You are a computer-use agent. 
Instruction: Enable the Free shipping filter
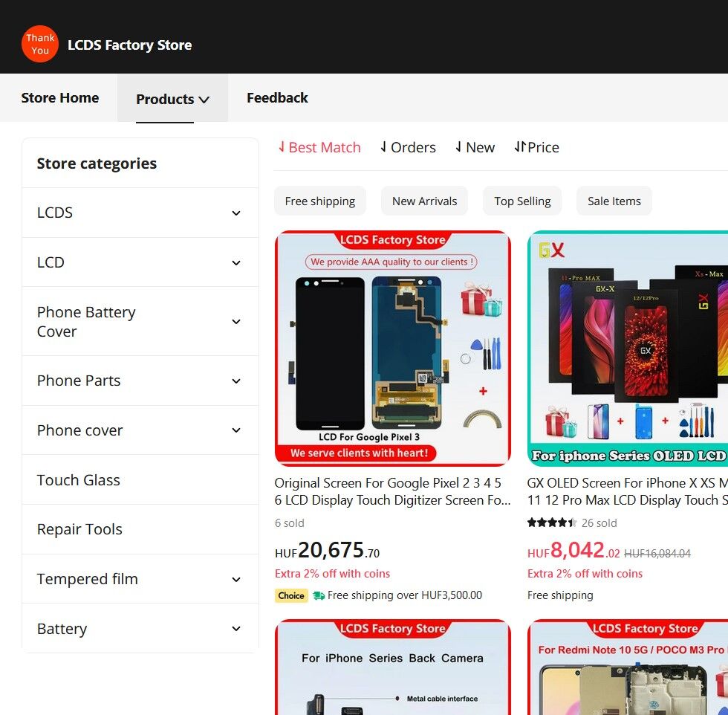(x=320, y=201)
